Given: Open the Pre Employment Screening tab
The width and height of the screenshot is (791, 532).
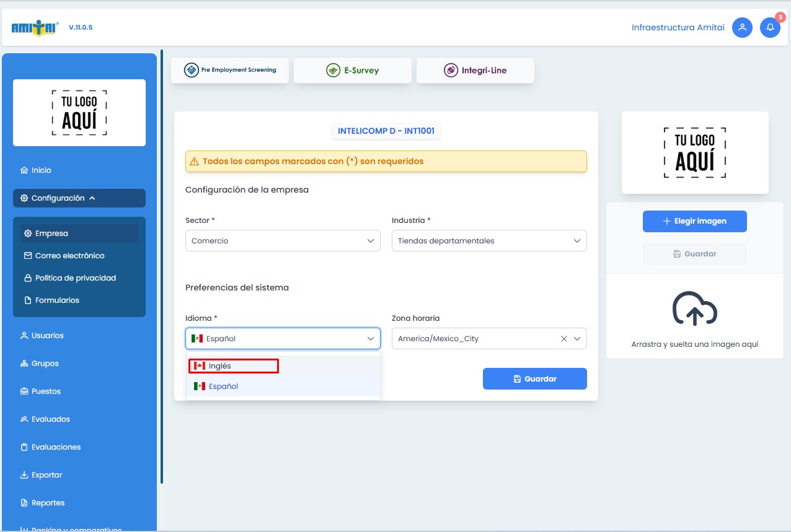Looking at the screenshot, I should [231, 71].
